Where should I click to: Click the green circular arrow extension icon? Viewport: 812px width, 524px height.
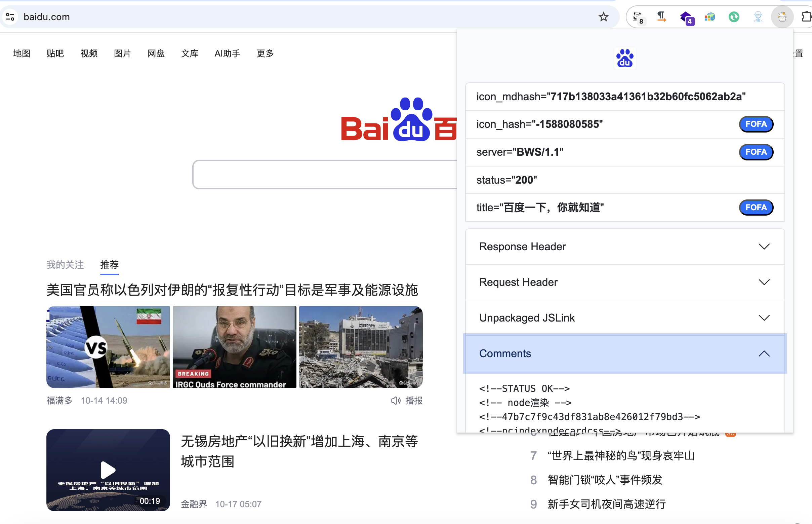pos(734,17)
